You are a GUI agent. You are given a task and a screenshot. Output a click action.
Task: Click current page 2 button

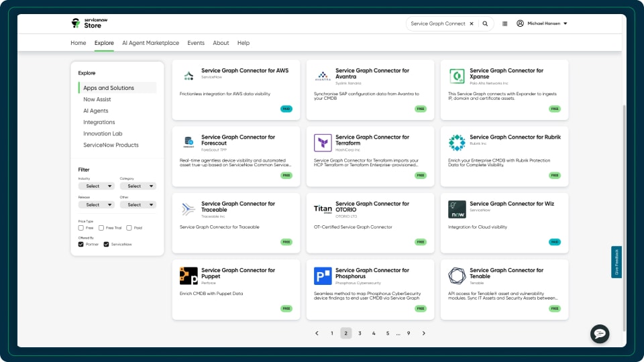tap(346, 333)
